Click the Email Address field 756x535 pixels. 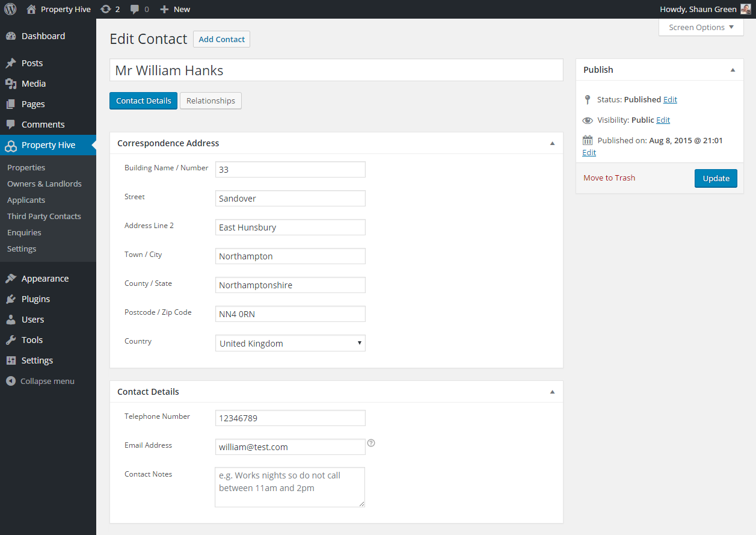click(290, 447)
